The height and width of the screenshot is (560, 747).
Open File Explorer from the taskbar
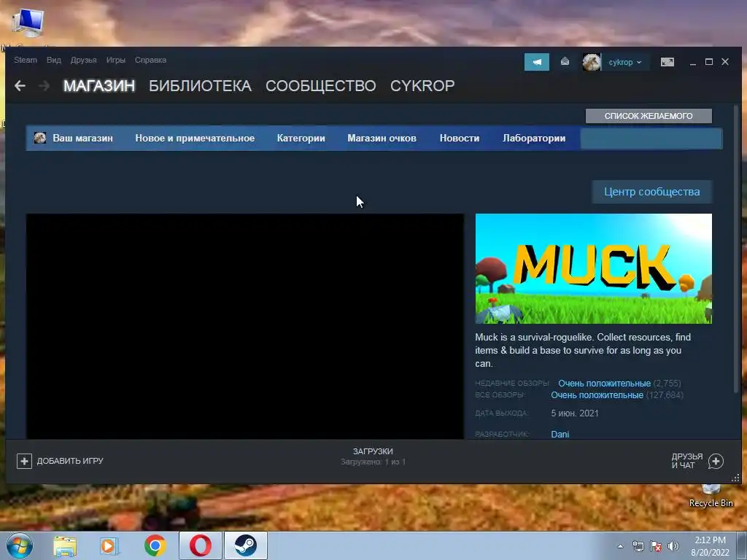65,545
